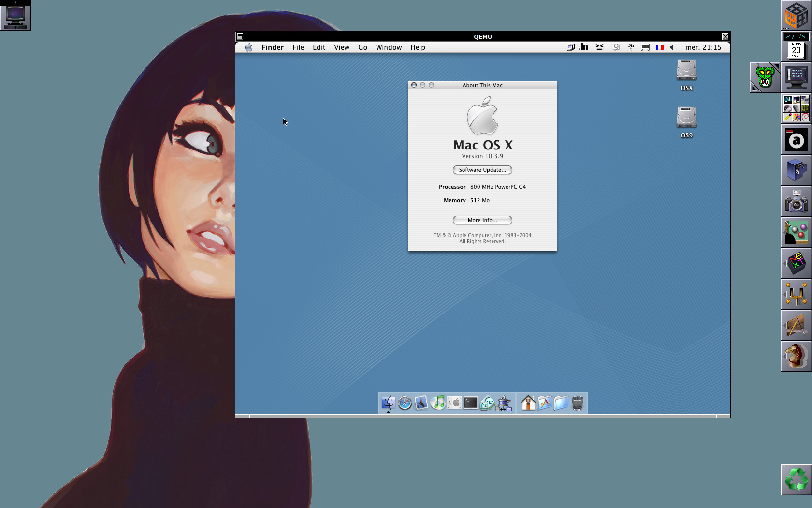Open the dual Finder-face Dock icon
The image size is (812, 508).
487,403
